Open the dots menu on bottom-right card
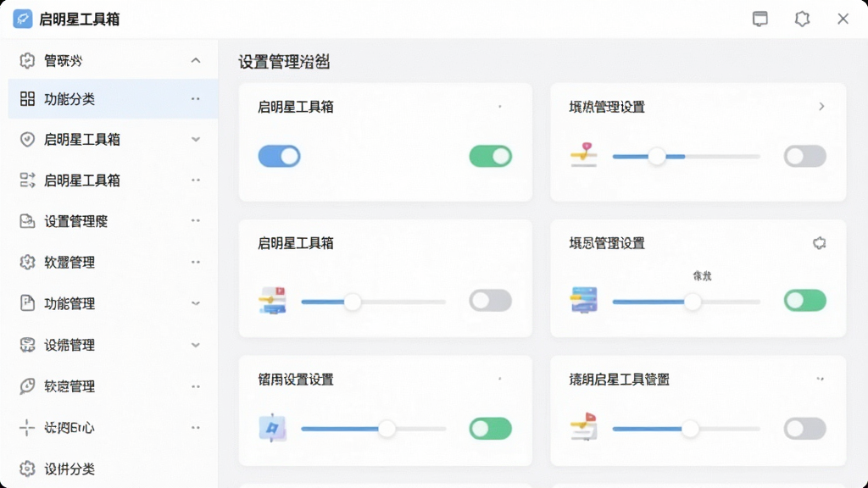The image size is (868, 488). 820,379
